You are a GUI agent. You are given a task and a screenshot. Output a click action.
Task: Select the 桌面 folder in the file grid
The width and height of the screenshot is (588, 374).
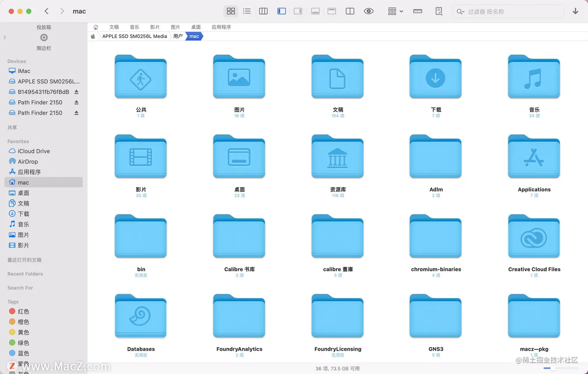click(239, 156)
